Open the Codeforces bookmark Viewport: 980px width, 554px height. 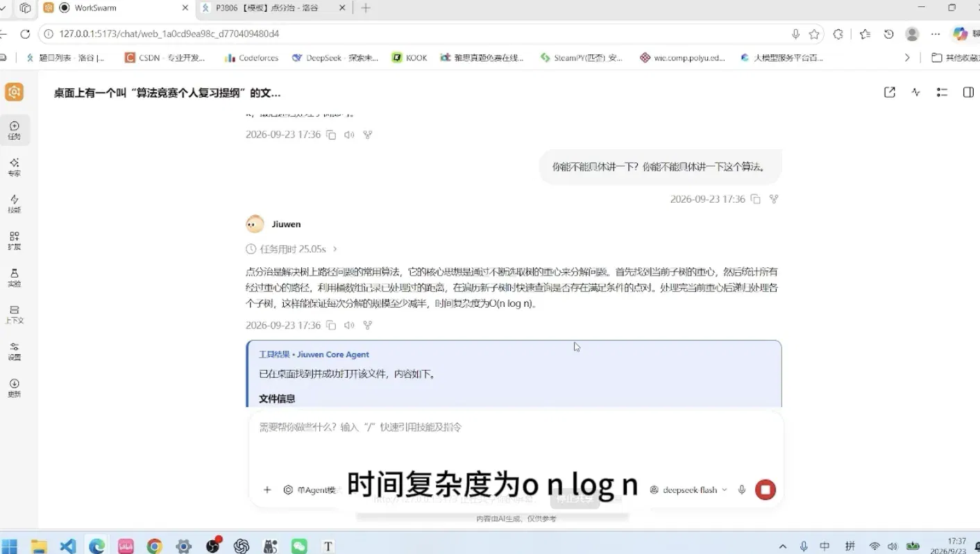251,58
